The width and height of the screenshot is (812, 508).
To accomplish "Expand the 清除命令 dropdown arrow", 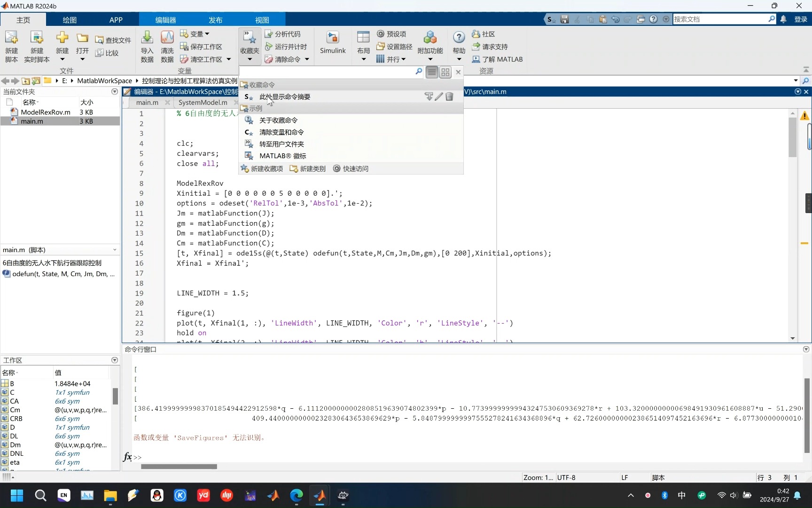I will pyautogui.click(x=307, y=59).
